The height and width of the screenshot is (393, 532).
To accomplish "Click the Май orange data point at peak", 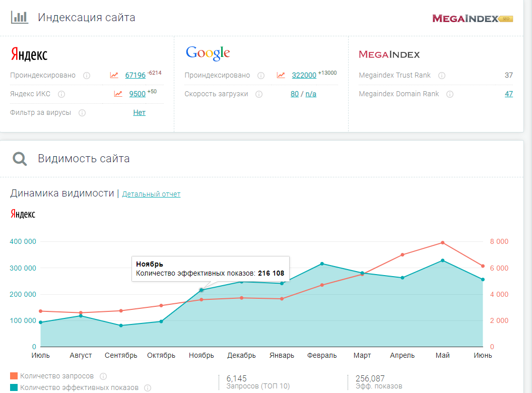I will point(443,243).
